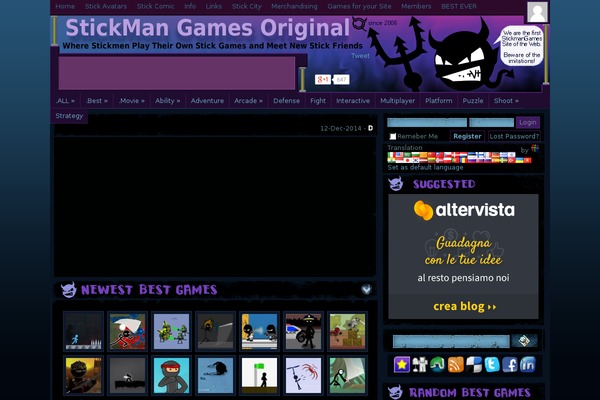Screen dimensions: 600x400
Task: Click the yellow star favorites icon
Action: click(x=401, y=364)
